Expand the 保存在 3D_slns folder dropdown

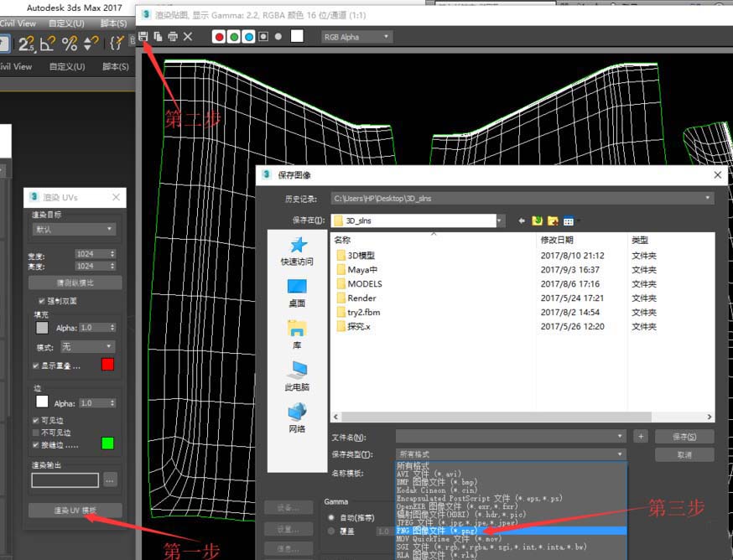point(500,220)
